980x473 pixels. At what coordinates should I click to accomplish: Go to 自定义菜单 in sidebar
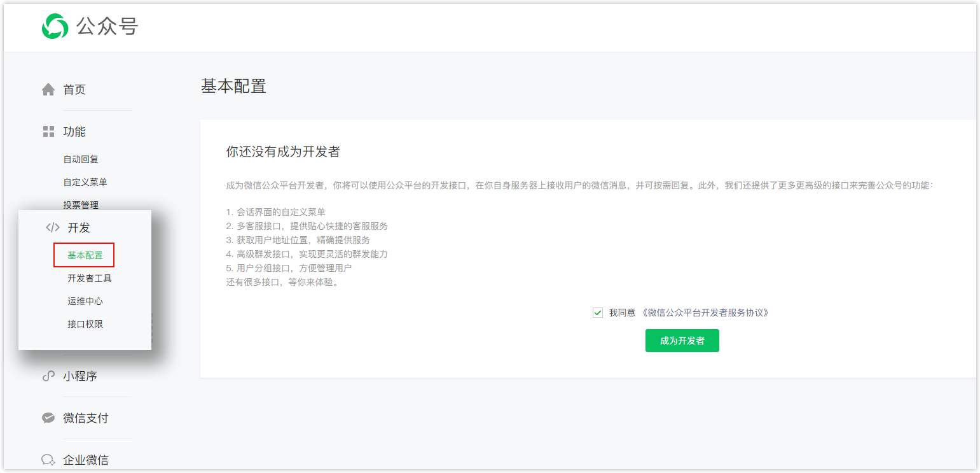click(x=85, y=182)
